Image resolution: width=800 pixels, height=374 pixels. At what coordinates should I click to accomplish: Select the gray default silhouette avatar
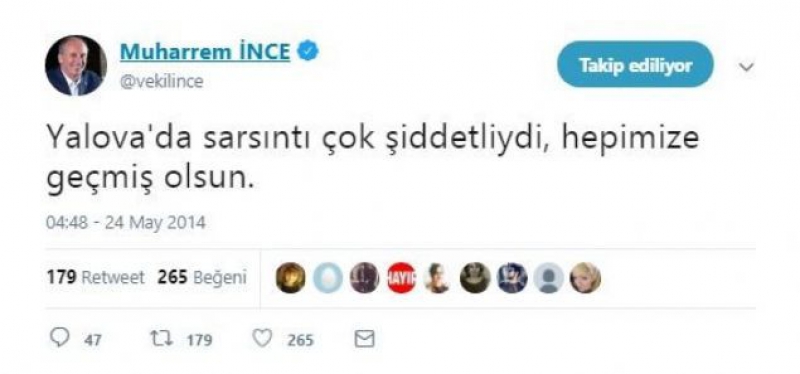point(548,278)
